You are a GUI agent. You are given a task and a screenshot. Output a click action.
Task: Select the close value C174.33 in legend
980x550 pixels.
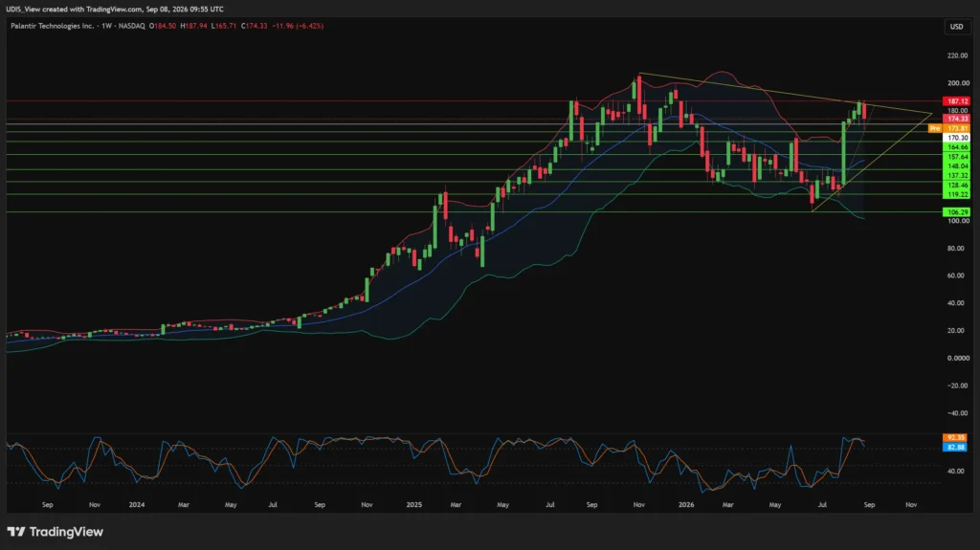pos(255,26)
